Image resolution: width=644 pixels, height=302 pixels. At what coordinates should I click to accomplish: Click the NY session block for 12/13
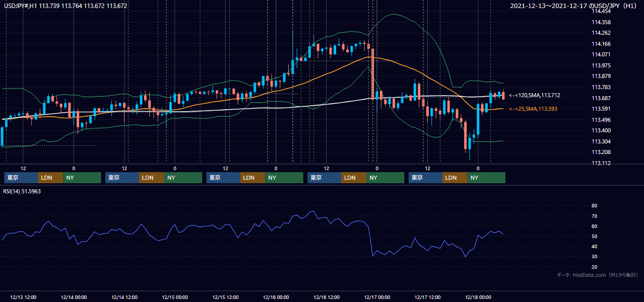(x=82, y=178)
